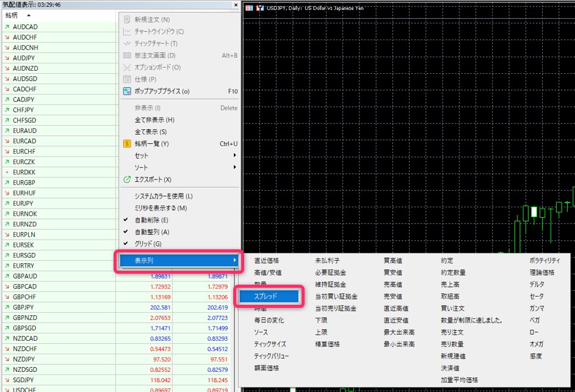Sort by the 銘柄 column header
Screen dimensions: 575x392
[12, 15]
